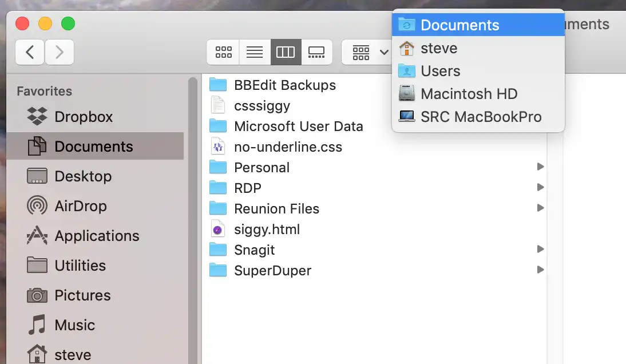
Task: Select the no-underline.css file
Action: [x=288, y=147]
